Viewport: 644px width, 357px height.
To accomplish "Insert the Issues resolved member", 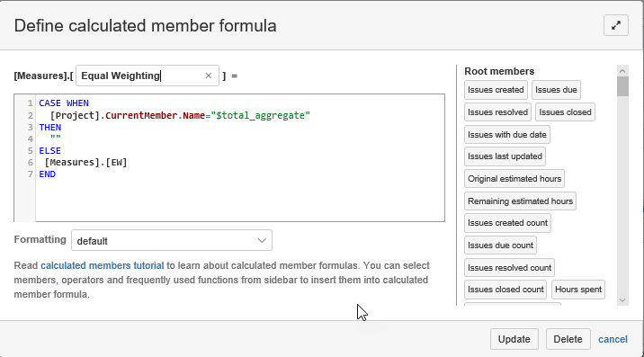I will pyautogui.click(x=497, y=112).
